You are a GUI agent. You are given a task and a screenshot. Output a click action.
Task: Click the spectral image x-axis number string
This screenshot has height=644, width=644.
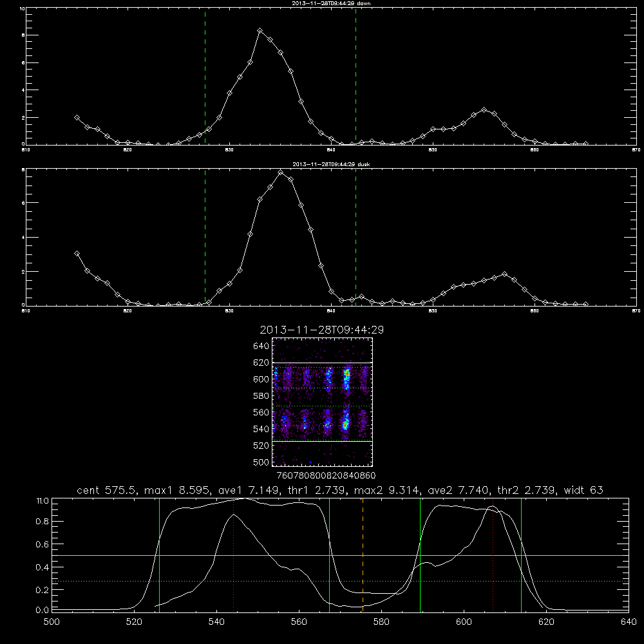(327, 475)
